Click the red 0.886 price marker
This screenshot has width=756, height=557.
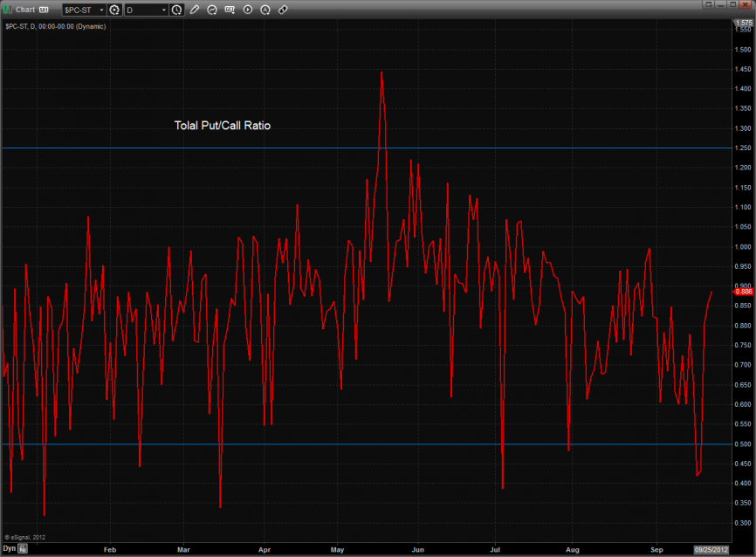pyautogui.click(x=743, y=292)
